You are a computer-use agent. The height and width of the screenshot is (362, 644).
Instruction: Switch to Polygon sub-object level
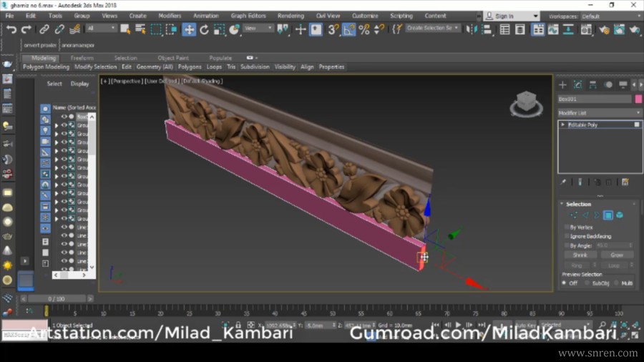click(608, 215)
